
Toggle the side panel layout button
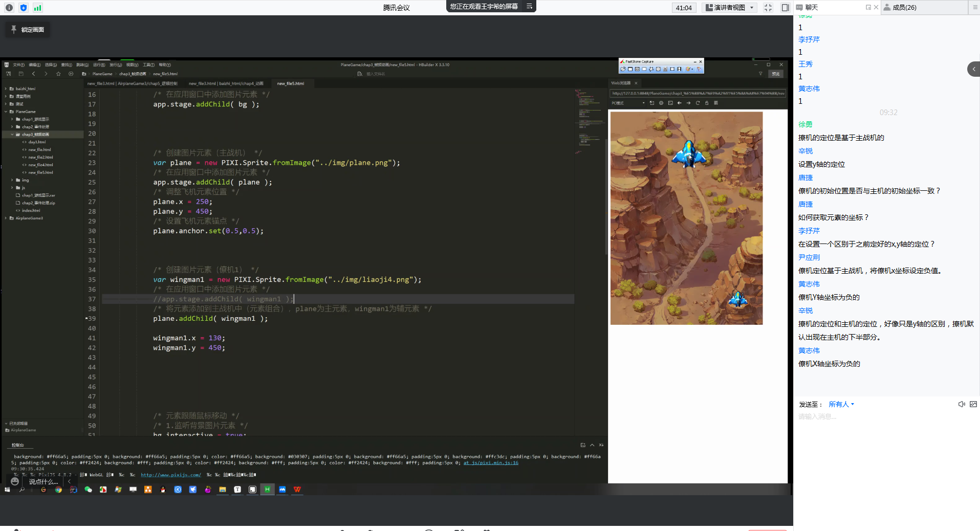tap(785, 8)
